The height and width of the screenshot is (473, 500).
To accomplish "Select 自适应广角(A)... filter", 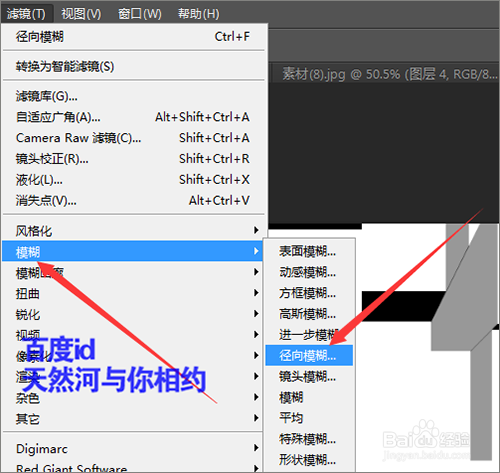I will click(133, 117).
